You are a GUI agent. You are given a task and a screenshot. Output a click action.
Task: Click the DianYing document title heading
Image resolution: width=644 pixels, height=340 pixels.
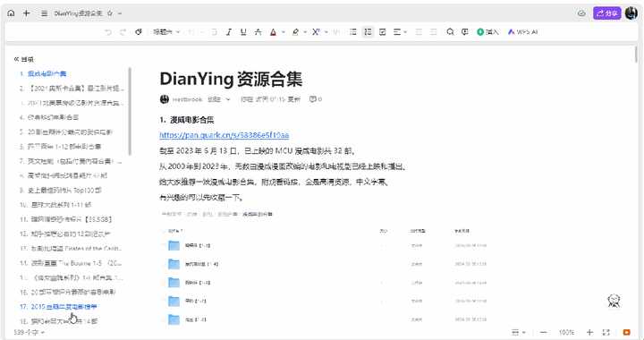231,79
